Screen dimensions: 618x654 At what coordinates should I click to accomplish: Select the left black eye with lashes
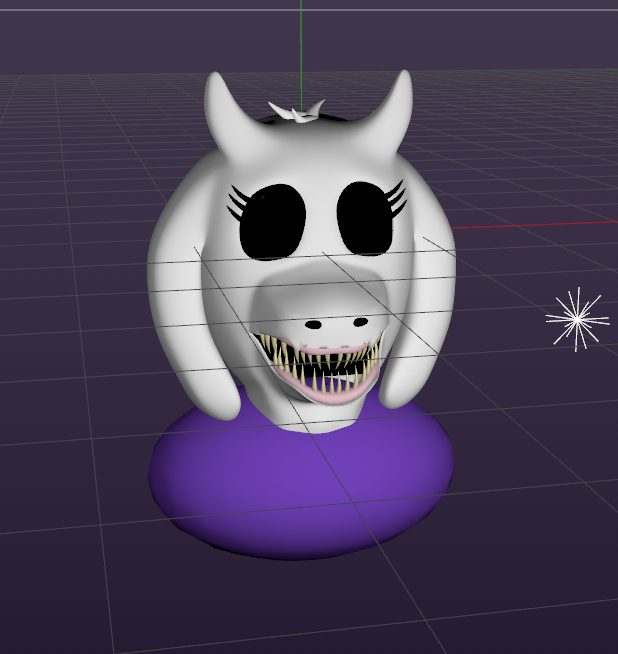pyautogui.click(x=267, y=221)
